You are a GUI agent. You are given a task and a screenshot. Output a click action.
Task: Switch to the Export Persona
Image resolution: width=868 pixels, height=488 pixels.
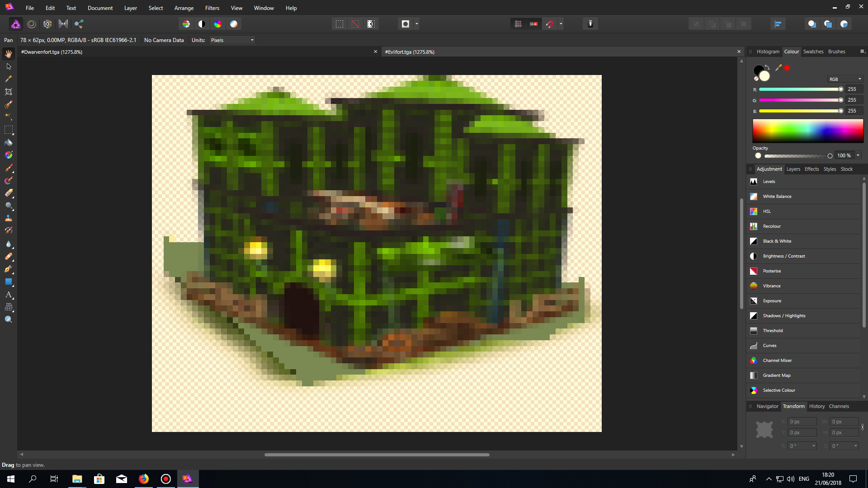coord(79,24)
